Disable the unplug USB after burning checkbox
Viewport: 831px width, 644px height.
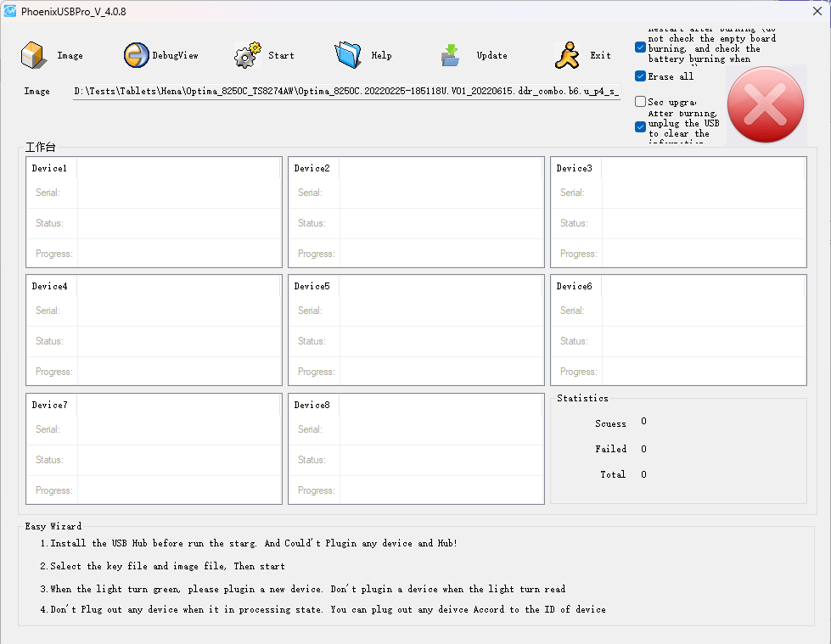tap(641, 127)
